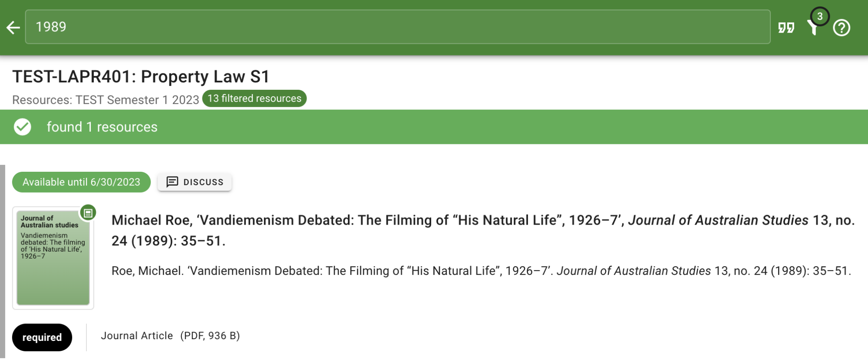Click the speech bubble icon beside DISCUSS
The width and height of the screenshot is (868, 363).
pos(172,182)
